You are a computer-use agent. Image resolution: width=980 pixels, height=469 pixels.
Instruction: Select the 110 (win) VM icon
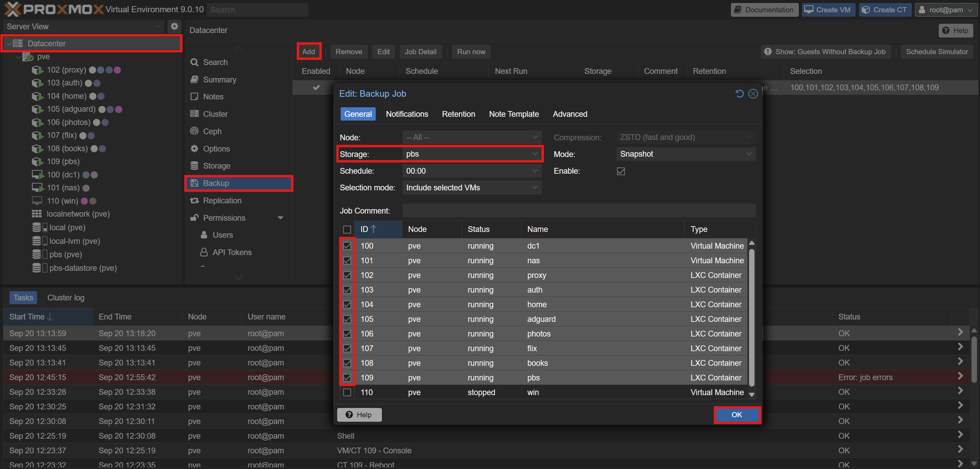pos(37,201)
